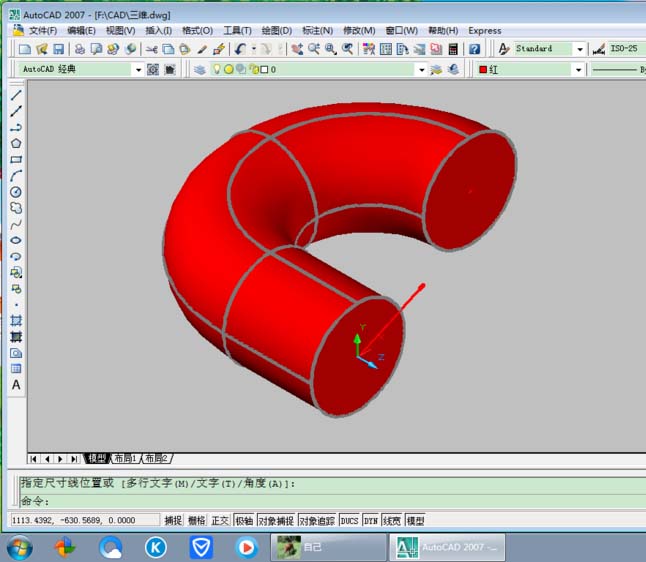Viewport: 646px width, 562px height.
Task: Create a new drawing with the New icon
Action: click(x=25, y=49)
